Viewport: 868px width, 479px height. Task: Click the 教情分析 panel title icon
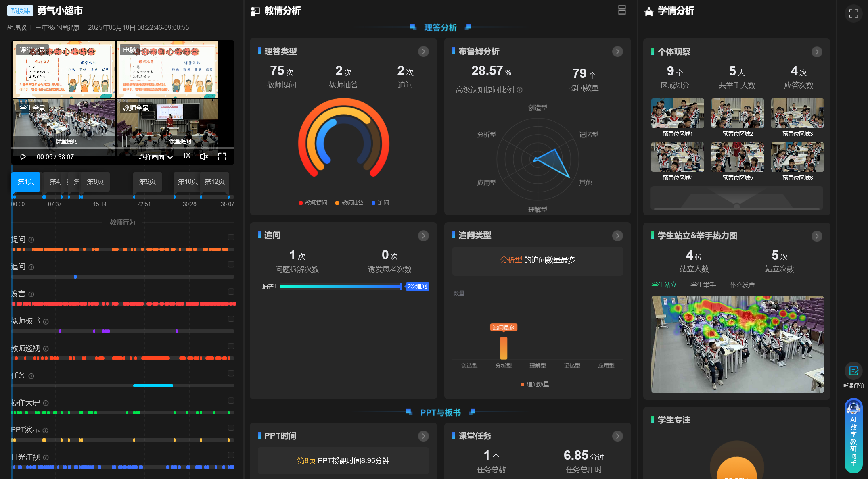(x=255, y=11)
